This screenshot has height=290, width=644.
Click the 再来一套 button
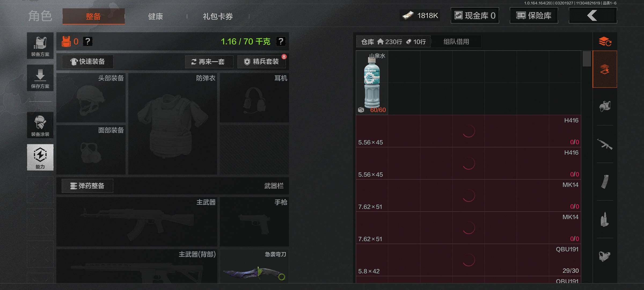(209, 62)
